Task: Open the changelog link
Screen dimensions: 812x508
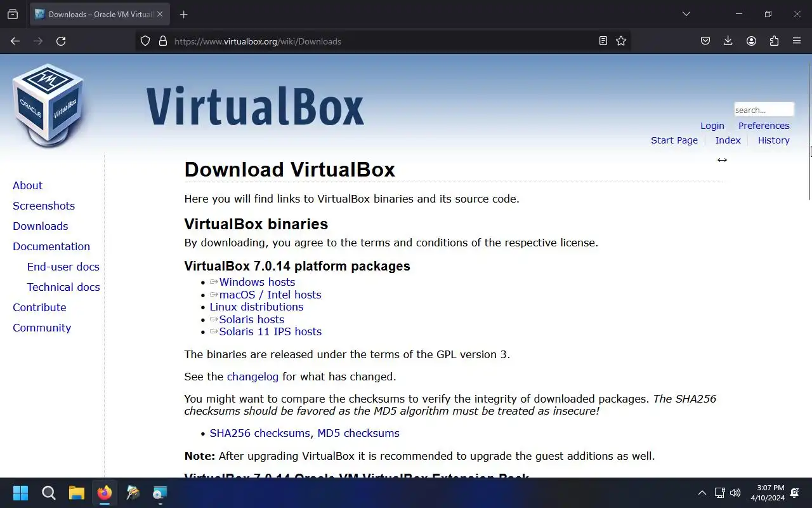Action: coord(252,377)
